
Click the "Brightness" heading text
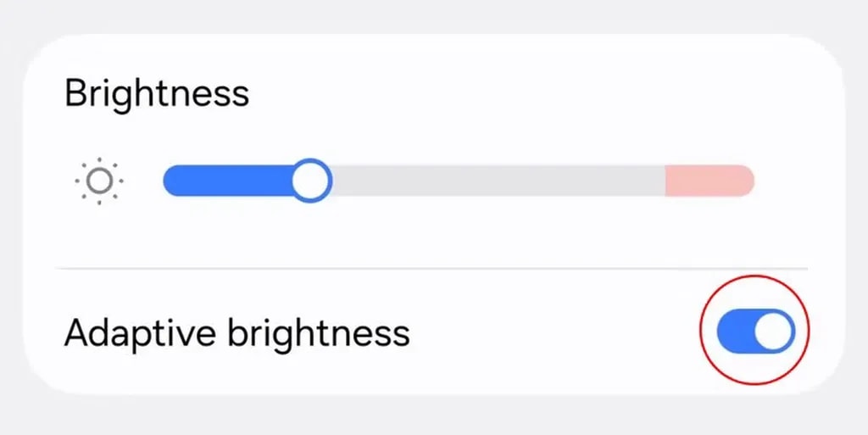157,92
